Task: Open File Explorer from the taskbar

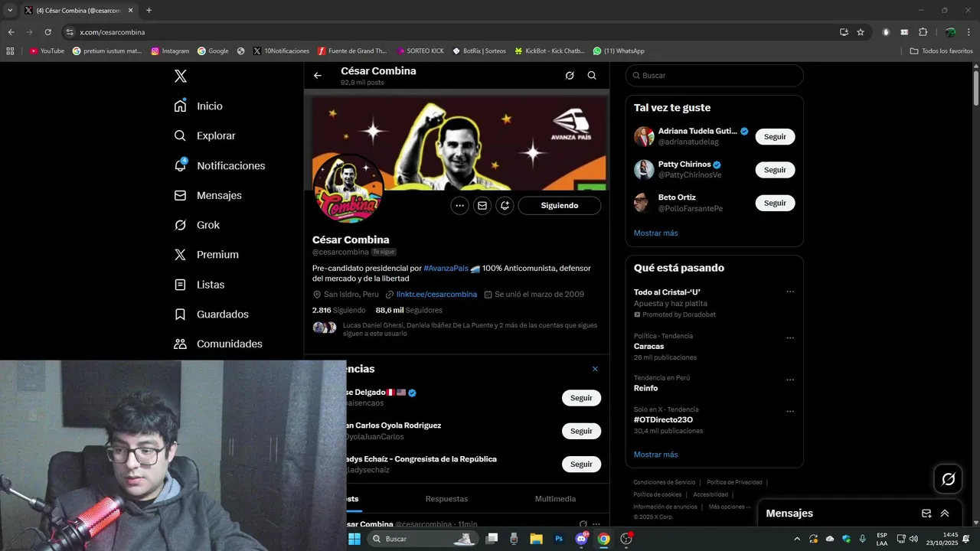Action: tap(536, 539)
